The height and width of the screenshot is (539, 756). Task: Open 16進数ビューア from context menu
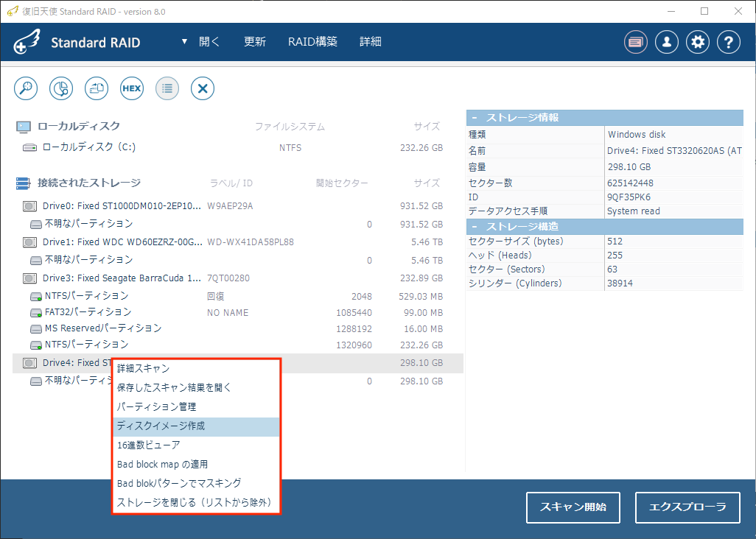[196, 445]
